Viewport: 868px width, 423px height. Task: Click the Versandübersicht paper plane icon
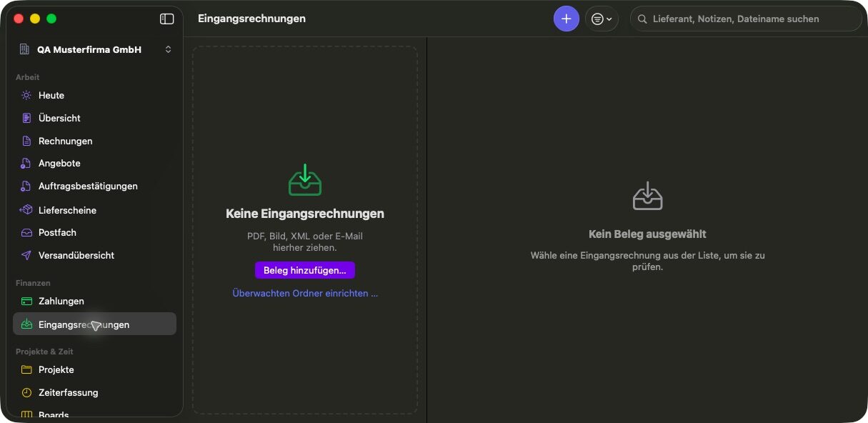click(26, 255)
